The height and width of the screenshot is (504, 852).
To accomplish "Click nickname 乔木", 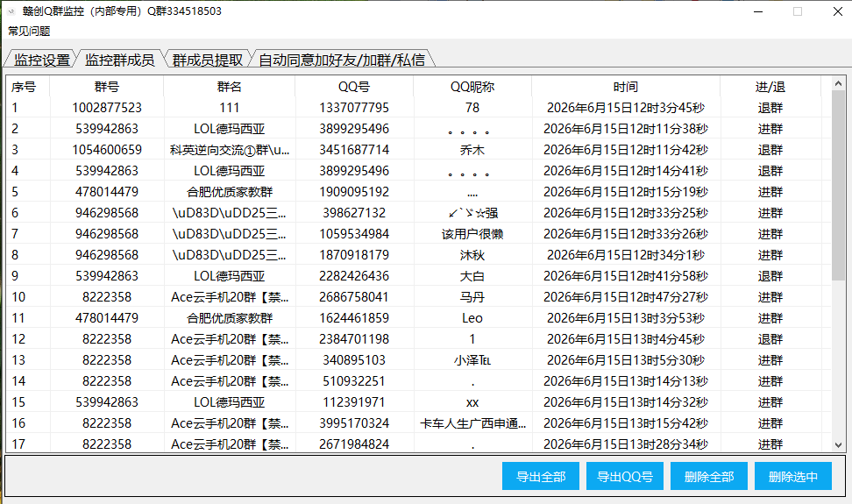I will click(472, 150).
